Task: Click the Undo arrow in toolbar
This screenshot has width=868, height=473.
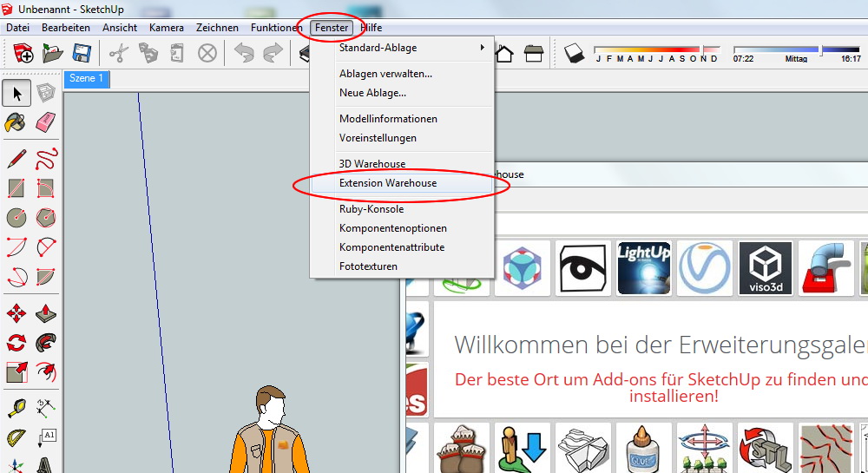Action: [243, 54]
